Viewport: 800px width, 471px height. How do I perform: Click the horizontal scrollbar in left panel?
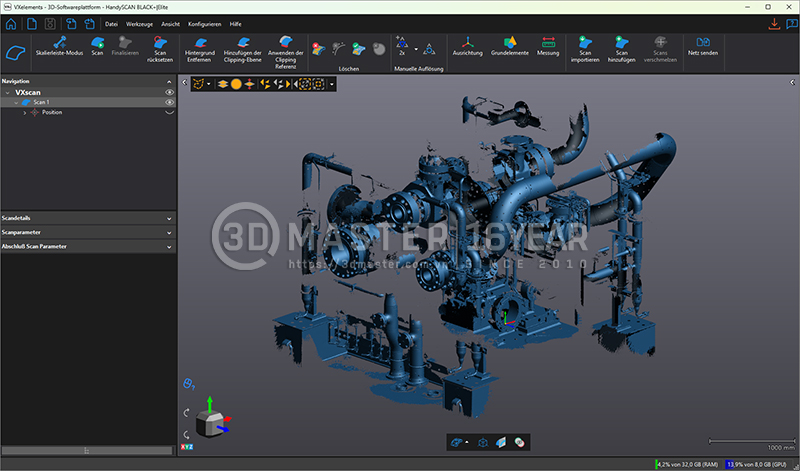(87, 451)
